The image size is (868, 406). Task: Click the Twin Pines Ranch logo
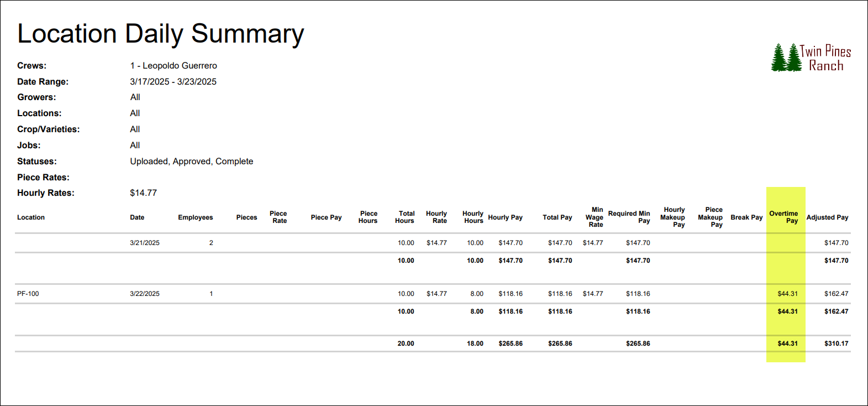point(811,58)
